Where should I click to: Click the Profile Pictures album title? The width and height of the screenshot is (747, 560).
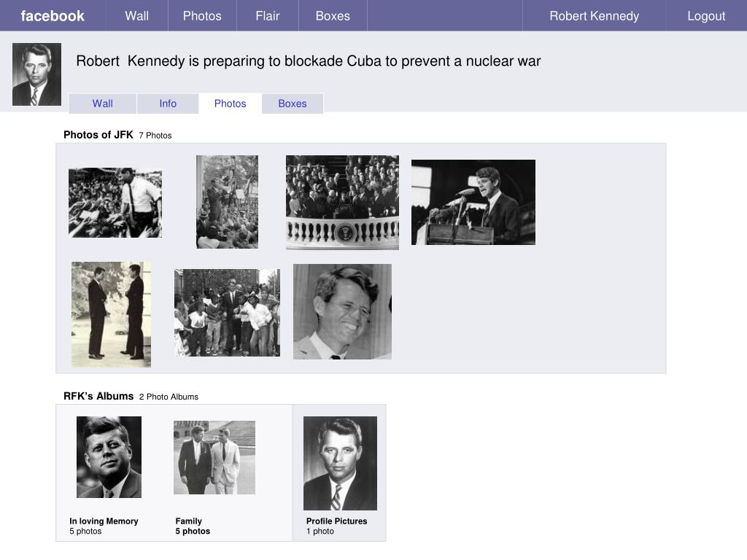tap(337, 521)
